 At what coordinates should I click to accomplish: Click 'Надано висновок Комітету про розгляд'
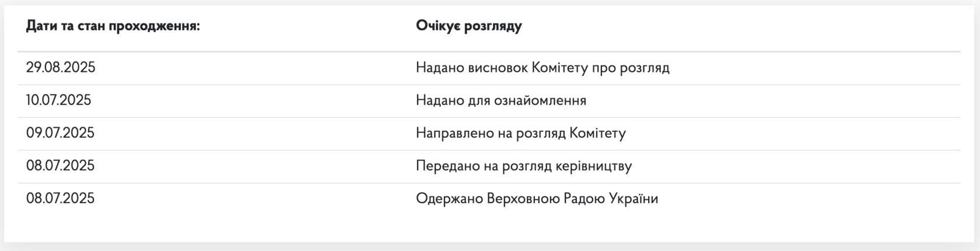pos(542,68)
